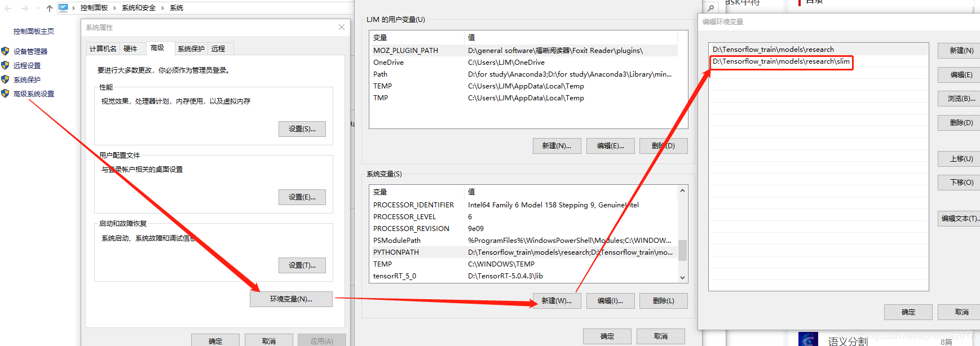The image size is (980, 346).
Task: Select the user TEMP variable with AppData path
Action: point(524,86)
